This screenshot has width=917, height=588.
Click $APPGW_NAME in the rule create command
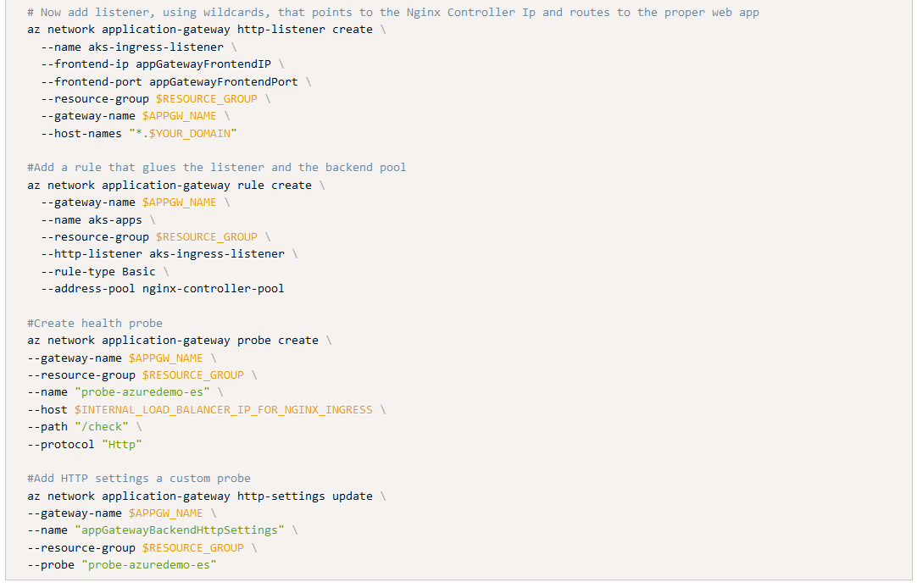(180, 202)
